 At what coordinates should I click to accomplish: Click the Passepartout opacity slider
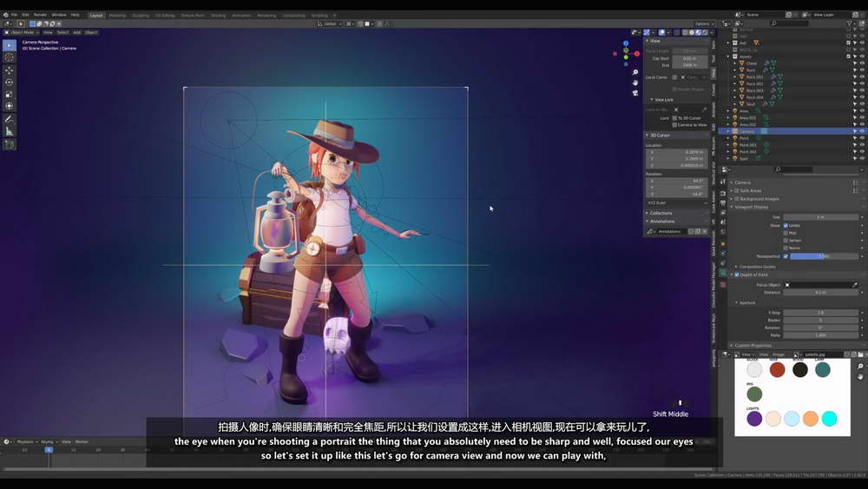(x=824, y=256)
